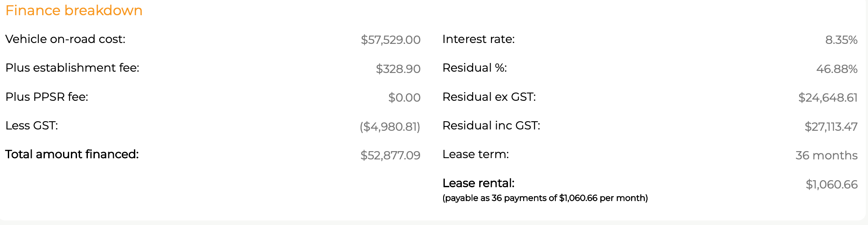Click the $27,113.47 residual inc GST value

pyautogui.click(x=831, y=127)
